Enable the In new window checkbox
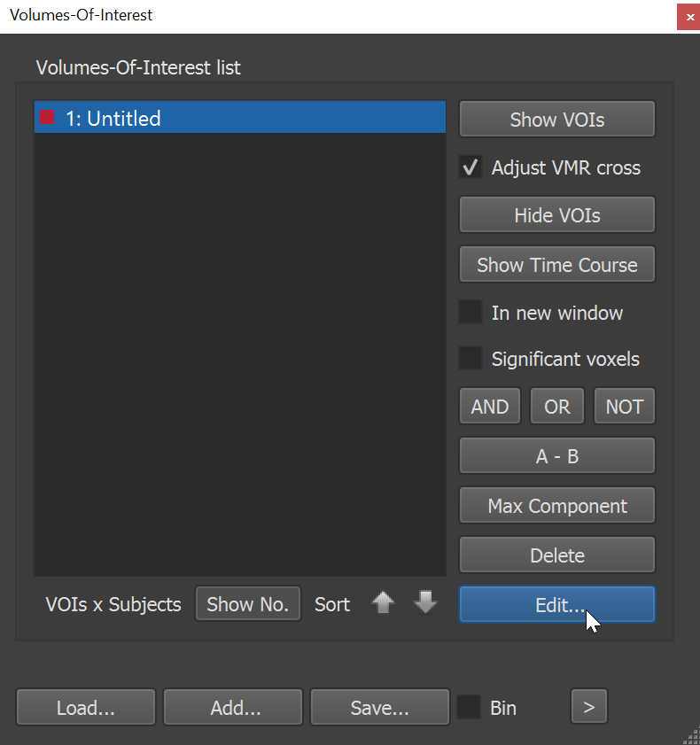Screen dimensions: 700x745 tap(471, 313)
